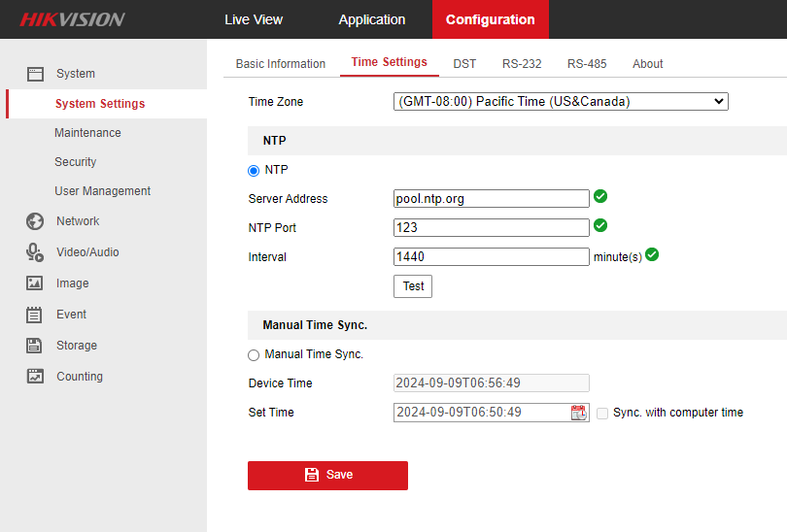Image resolution: width=787 pixels, height=532 pixels.
Task: Click the System monitor icon in sidebar
Action: point(35,74)
